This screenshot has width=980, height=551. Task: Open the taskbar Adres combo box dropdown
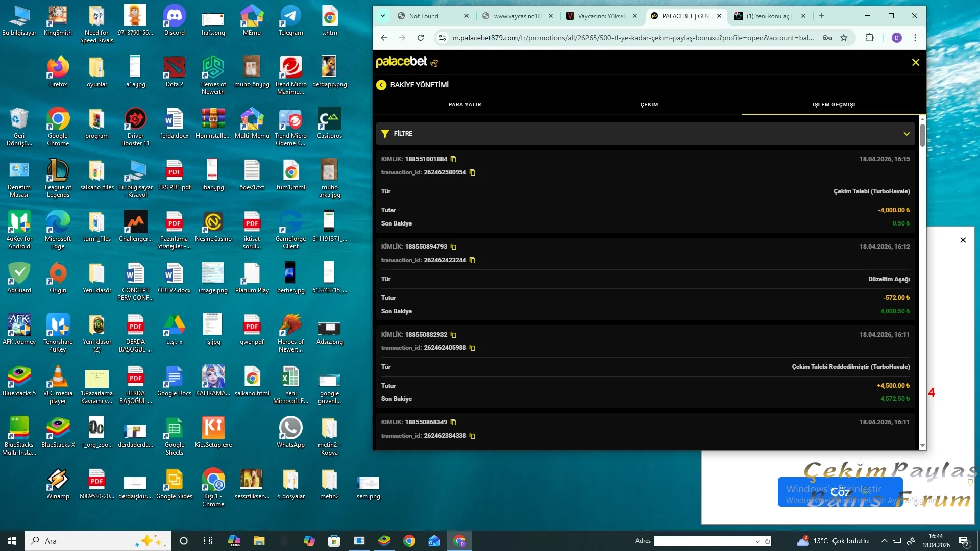tap(757, 541)
